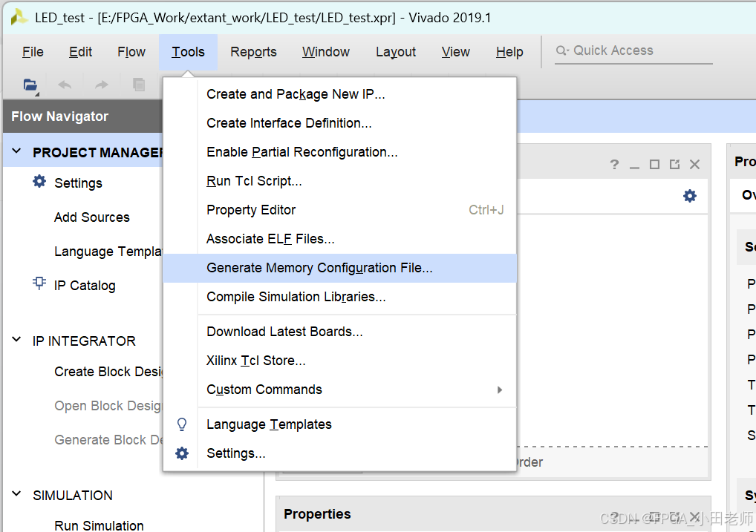The image size is (756, 532).
Task: Click the Copy icon in toolbar
Action: point(139,85)
